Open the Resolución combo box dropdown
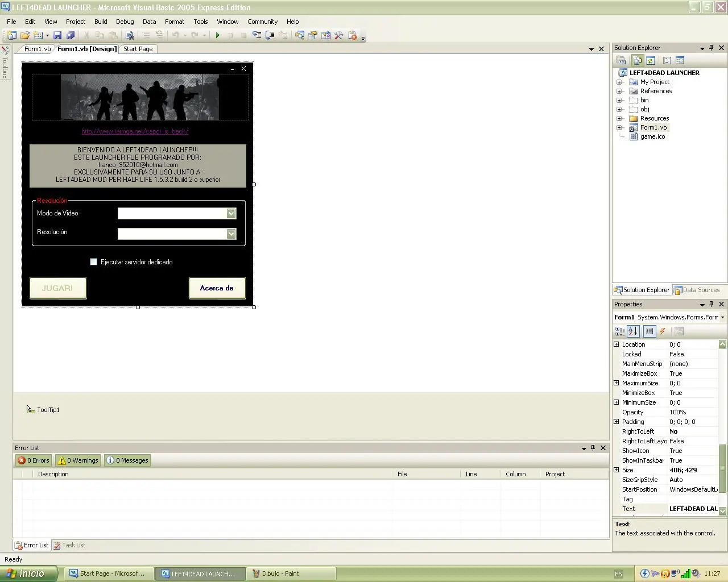The height and width of the screenshot is (582, 728). click(x=231, y=234)
